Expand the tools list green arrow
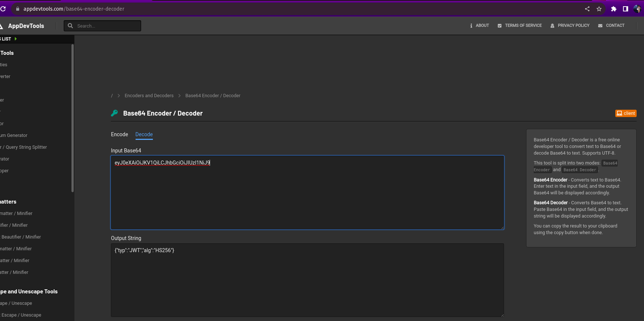The width and height of the screenshot is (644, 321). point(15,39)
